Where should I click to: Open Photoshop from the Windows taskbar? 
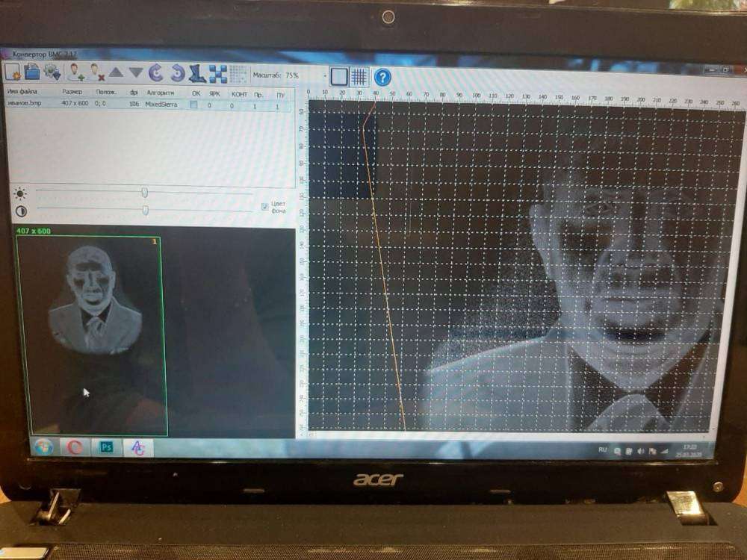[x=106, y=447]
